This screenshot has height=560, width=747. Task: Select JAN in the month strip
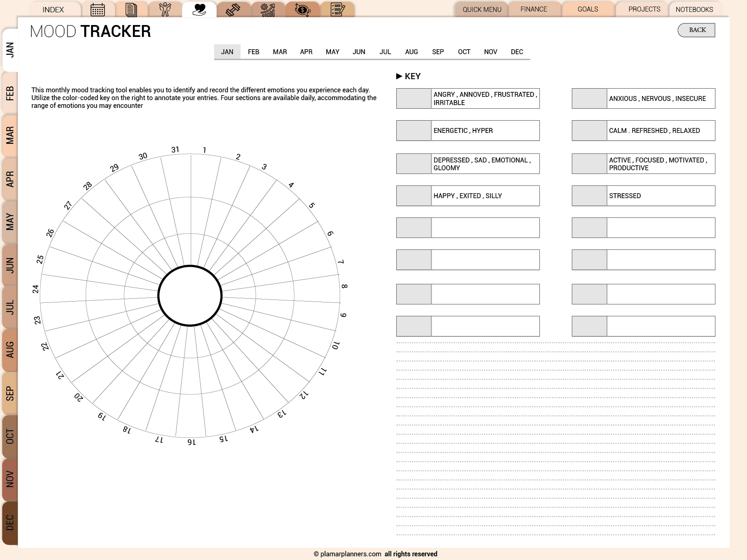click(x=227, y=52)
